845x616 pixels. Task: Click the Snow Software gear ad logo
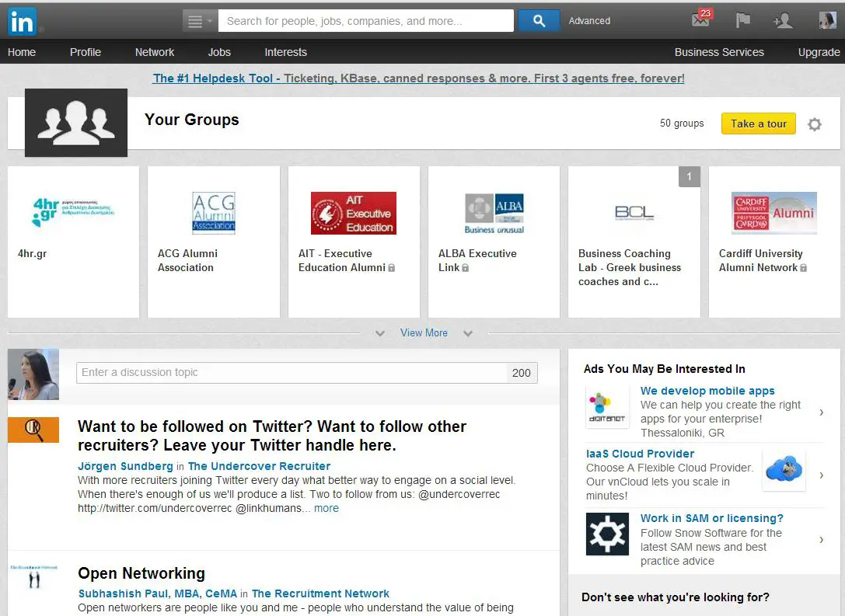tap(607, 534)
